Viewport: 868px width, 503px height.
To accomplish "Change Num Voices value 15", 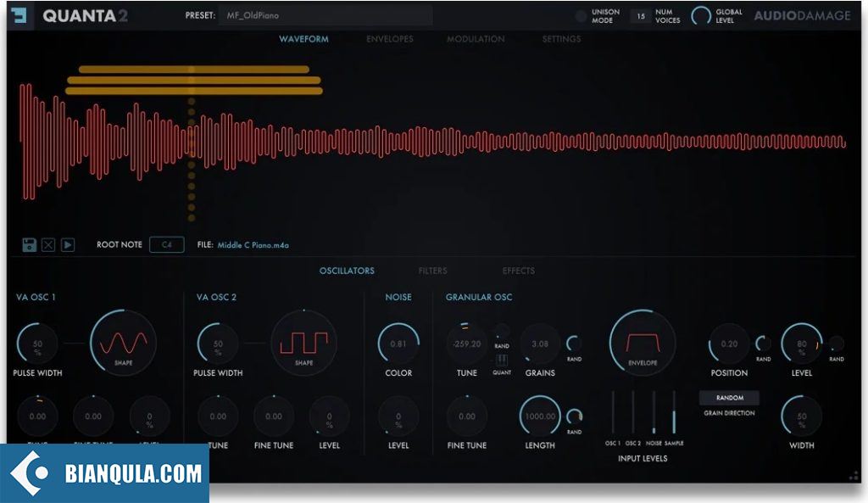I will [641, 16].
